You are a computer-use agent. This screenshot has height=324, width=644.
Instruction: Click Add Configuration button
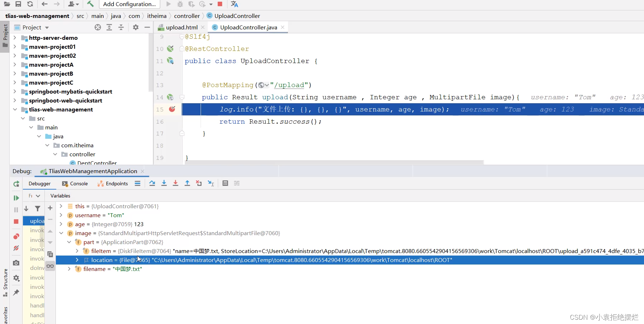coord(129,4)
